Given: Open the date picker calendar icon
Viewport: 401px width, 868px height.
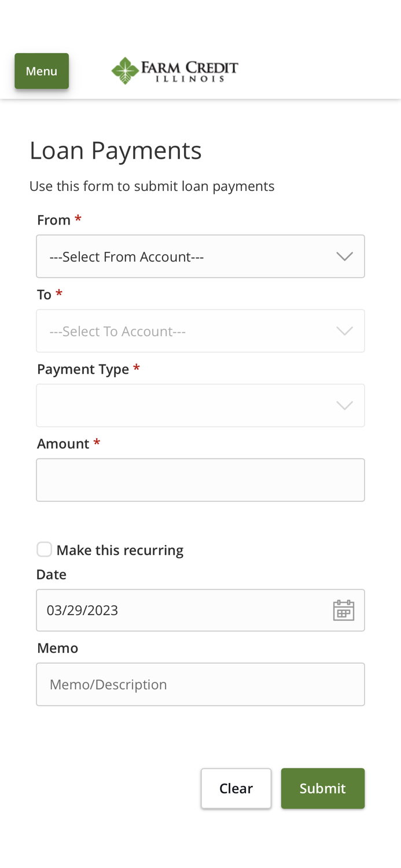Looking at the screenshot, I should 344,610.
